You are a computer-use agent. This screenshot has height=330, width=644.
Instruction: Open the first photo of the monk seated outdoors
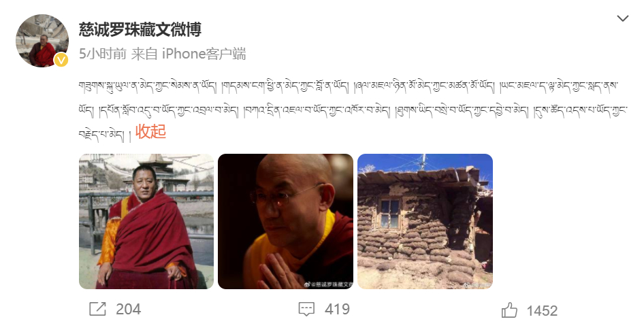tap(146, 221)
